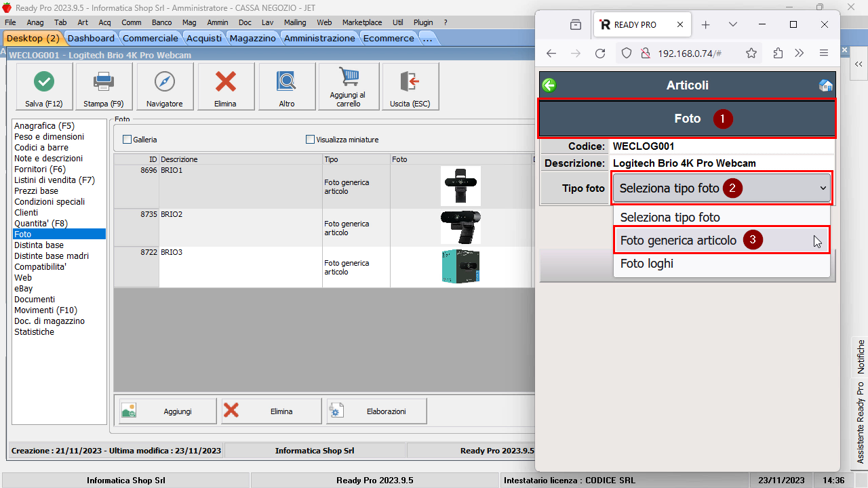Click the Uscita (ESC) exit button
868x488 pixels.
(x=410, y=87)
